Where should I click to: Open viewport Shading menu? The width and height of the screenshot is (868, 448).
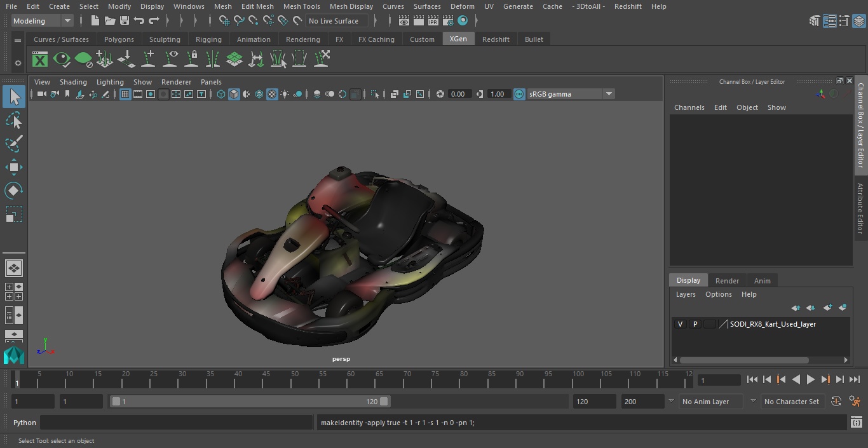point(73,82)
